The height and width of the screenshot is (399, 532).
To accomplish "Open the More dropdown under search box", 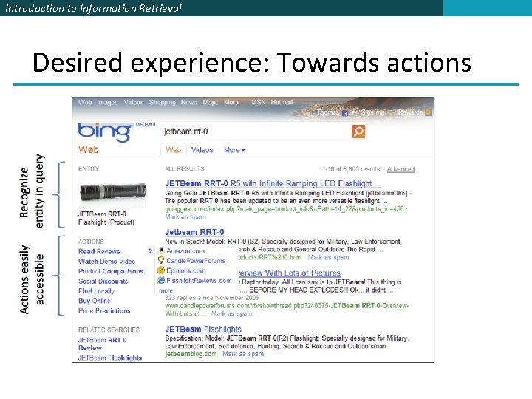I will pos(234,150).
